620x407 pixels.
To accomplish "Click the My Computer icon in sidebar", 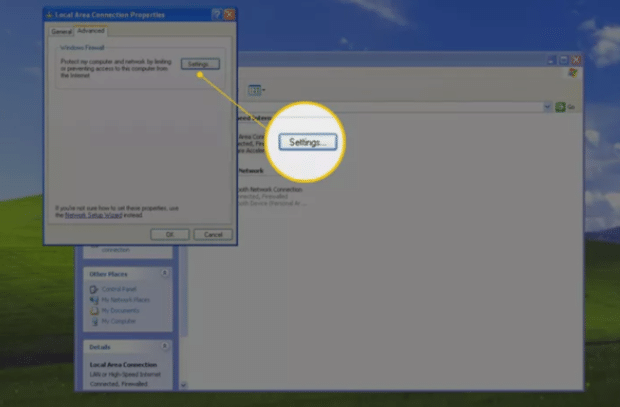I will [94, 322].
